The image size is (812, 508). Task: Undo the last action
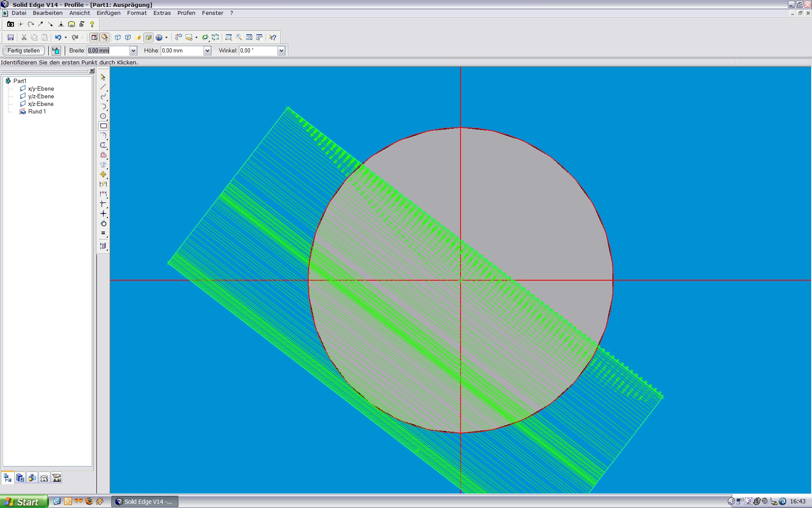click(58, 37)
